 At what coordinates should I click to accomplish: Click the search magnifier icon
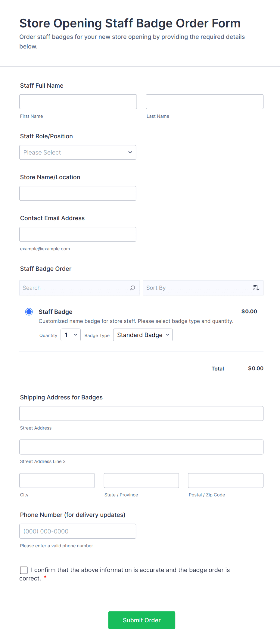click(x=132, y=288)
